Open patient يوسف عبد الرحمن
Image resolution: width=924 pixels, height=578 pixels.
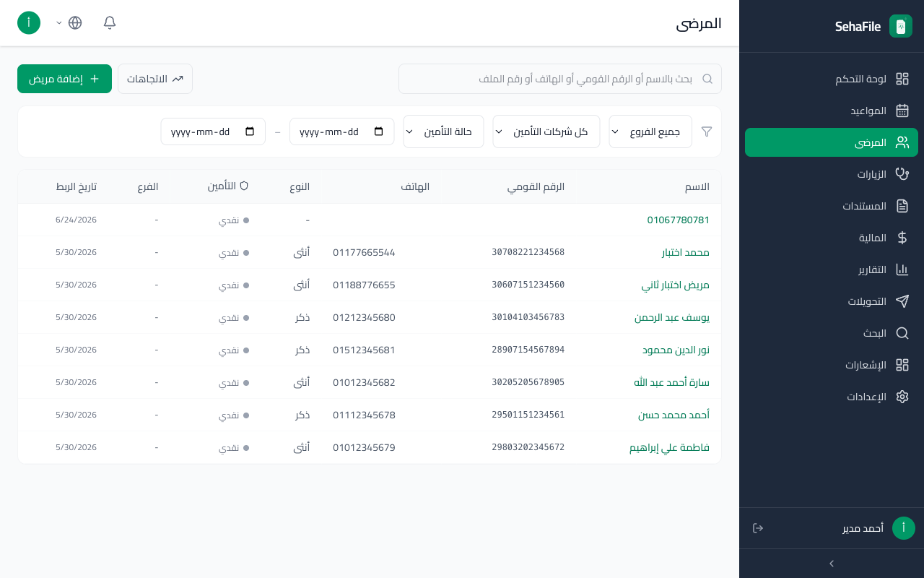pyautogui.click(x=672, y=317)
